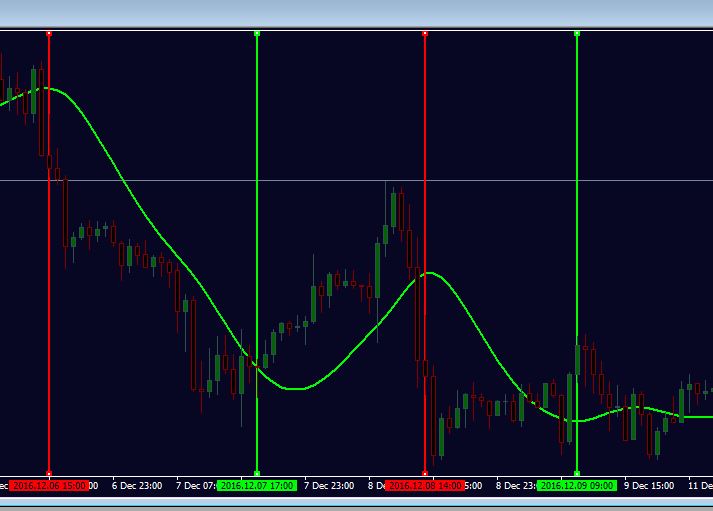Image resolution: width=713 pixels, height=511 pixels.
Task: Click the blue title bar above the chart
Action: [x=356, y=14]
